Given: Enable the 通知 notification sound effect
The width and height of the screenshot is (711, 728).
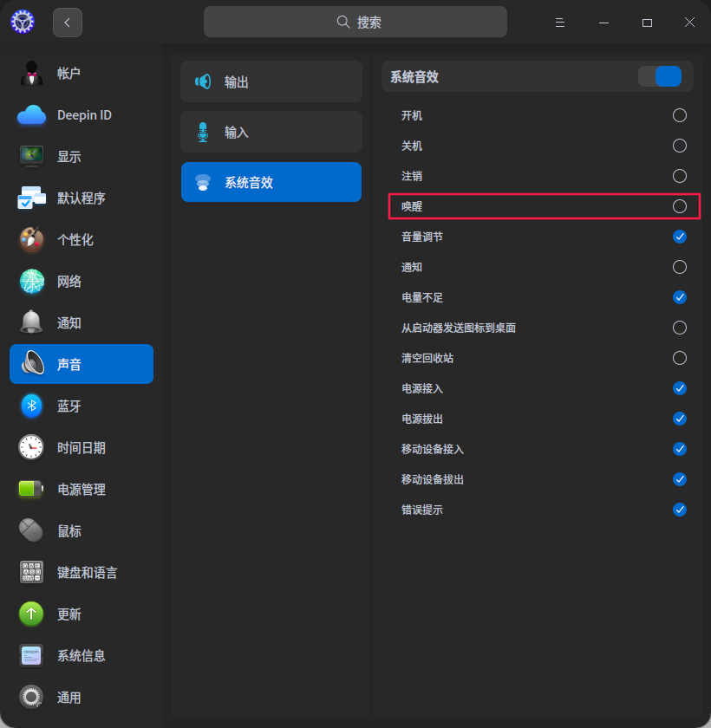Looking at the screenshot, I should click(680, 267).
